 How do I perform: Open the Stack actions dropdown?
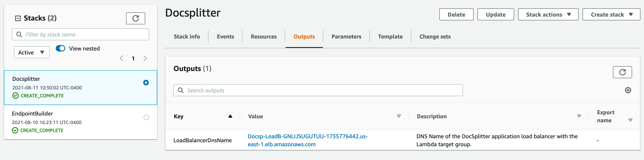[x=548, y=15]
